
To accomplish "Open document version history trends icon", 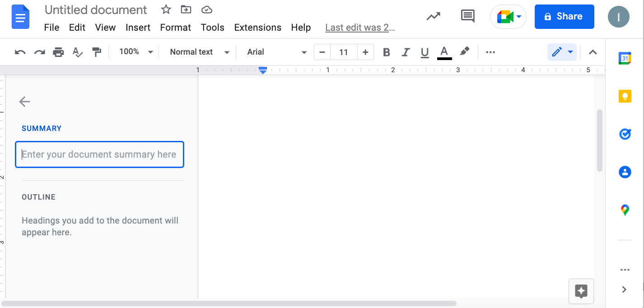I will click(433, 16).
